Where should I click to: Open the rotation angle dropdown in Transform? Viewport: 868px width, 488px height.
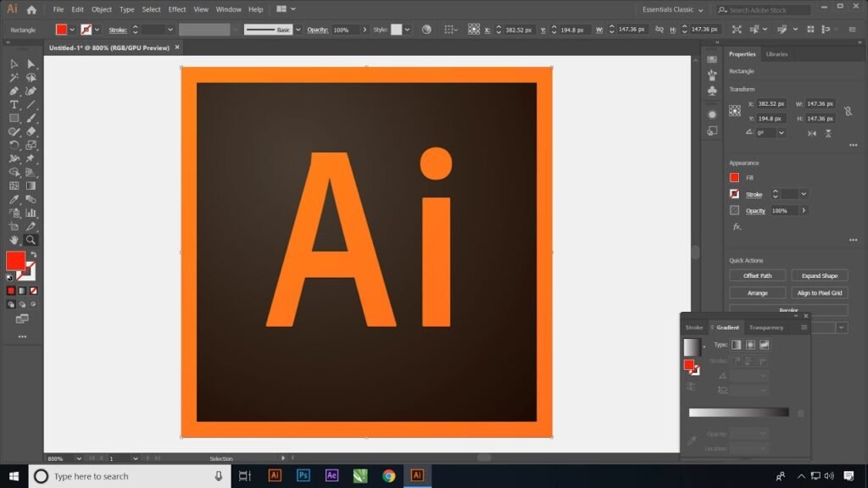781,133
